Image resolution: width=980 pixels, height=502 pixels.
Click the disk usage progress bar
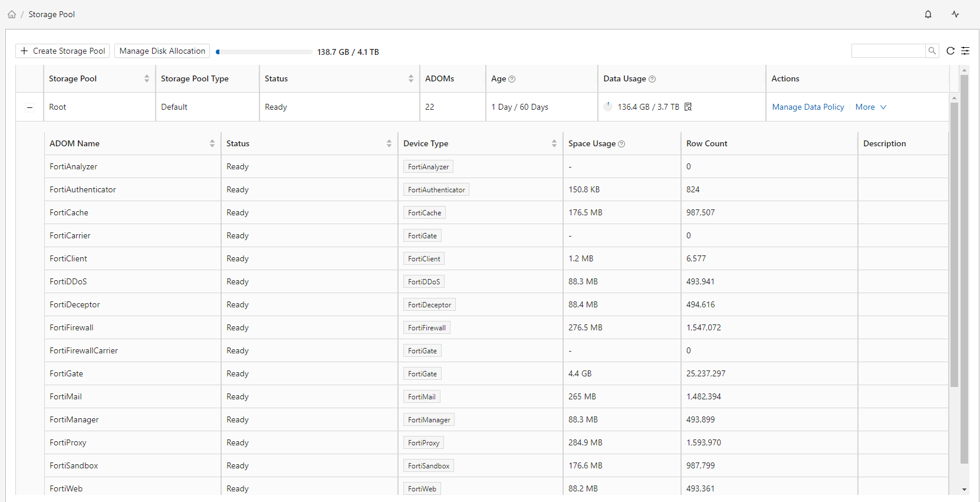tap(264, 52)
